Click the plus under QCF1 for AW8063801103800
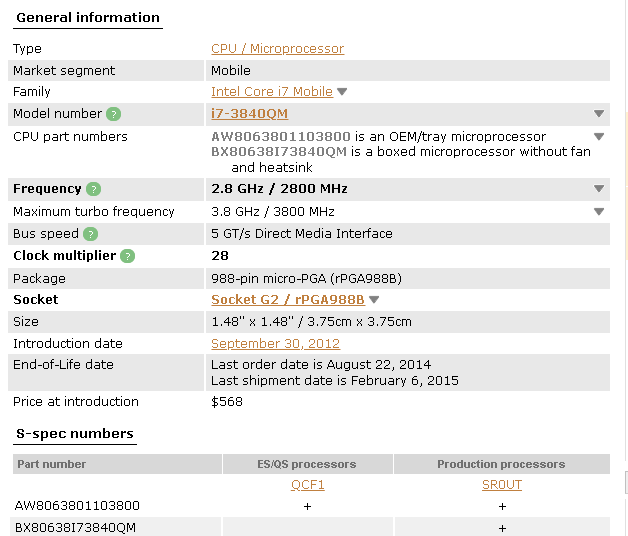The height and width of the screenshot is (536, 628). pos(307,507)
